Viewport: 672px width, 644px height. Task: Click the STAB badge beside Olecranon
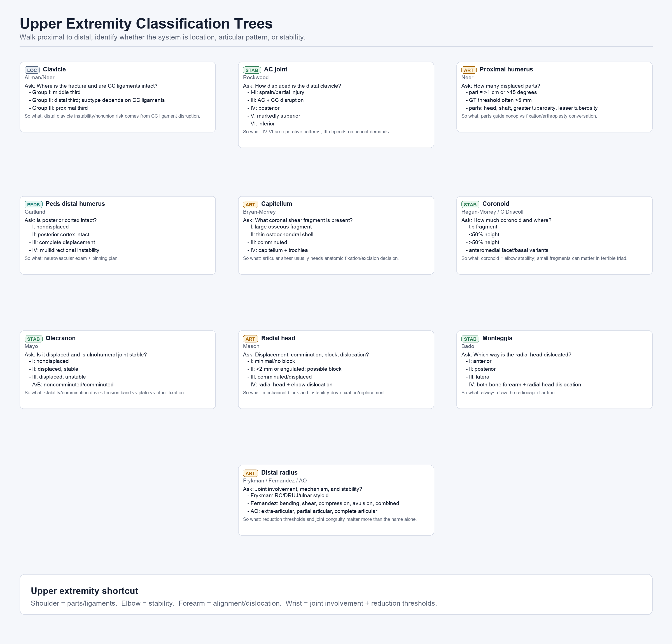pos(33,339)
